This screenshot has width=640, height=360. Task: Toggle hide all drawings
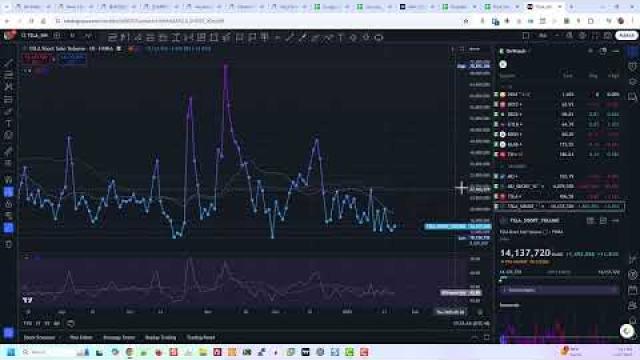tap(8, 216)
